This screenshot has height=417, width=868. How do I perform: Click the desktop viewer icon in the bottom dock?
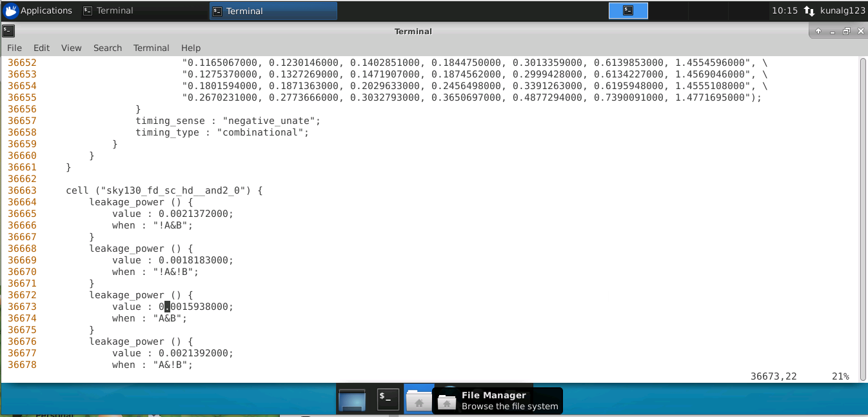[351, 399]
